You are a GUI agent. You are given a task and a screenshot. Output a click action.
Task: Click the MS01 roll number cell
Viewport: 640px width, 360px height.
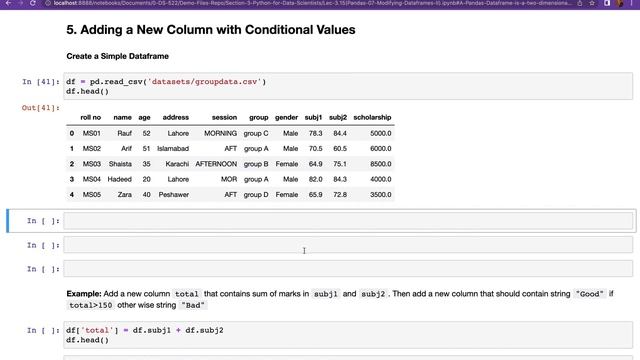click(x=91, y=133)
